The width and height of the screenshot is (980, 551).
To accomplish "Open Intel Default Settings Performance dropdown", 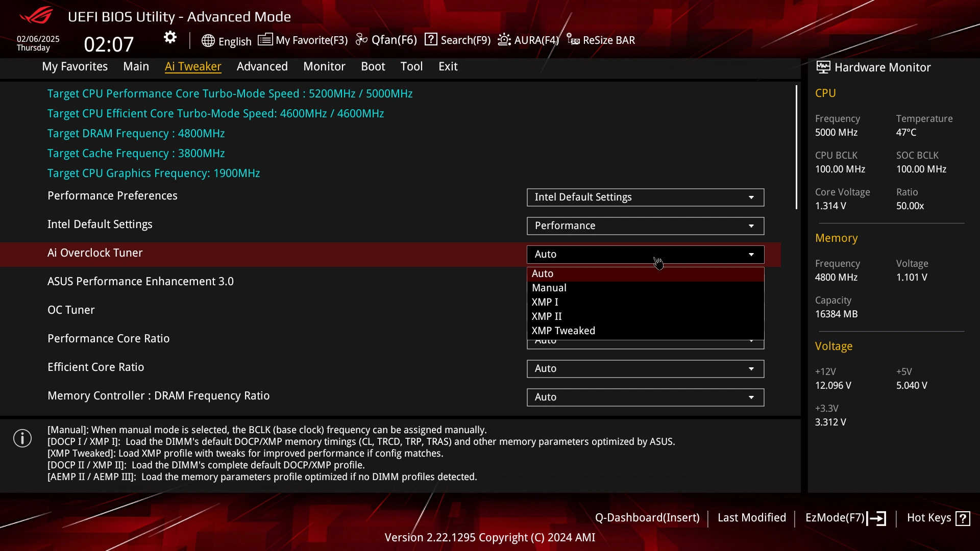I will 645,226.
